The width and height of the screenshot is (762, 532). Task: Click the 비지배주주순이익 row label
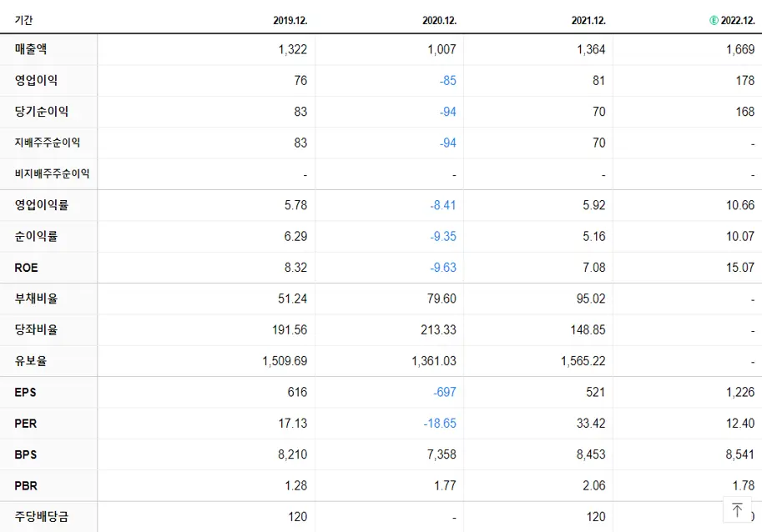[x=52, y=173]
